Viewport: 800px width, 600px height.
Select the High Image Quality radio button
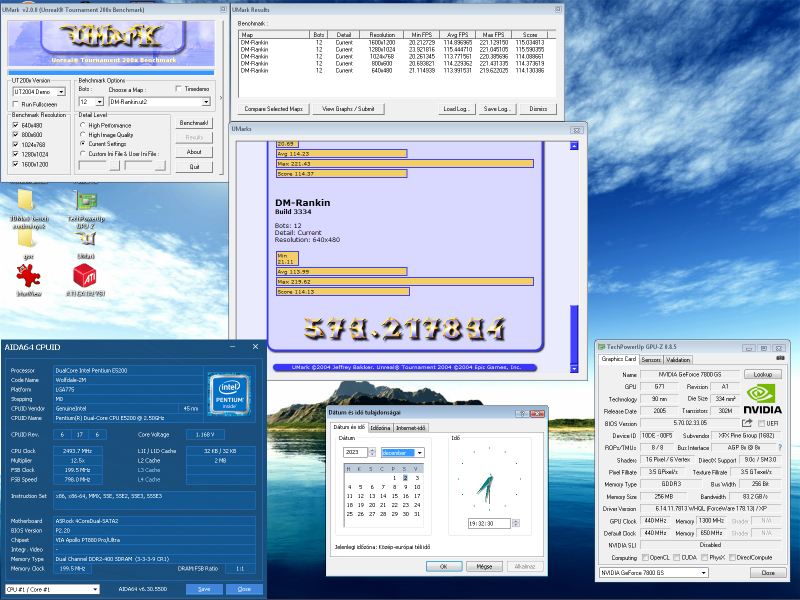[83, 135]
